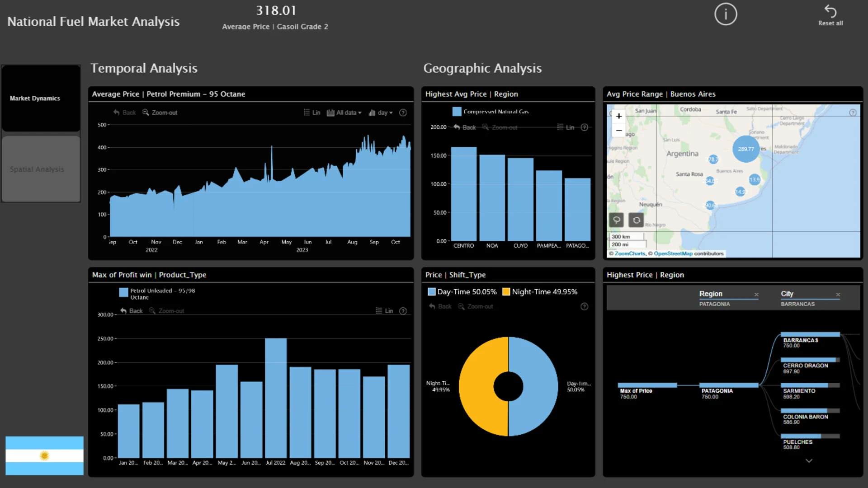Toggle Lin scale on Max of Profit chart
868x488 pixels.
(x=384, y=311)
